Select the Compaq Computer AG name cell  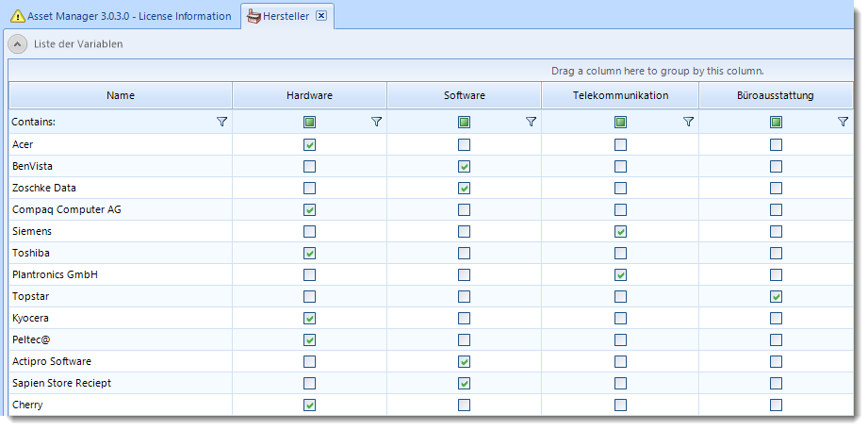(x=120, y=209)
